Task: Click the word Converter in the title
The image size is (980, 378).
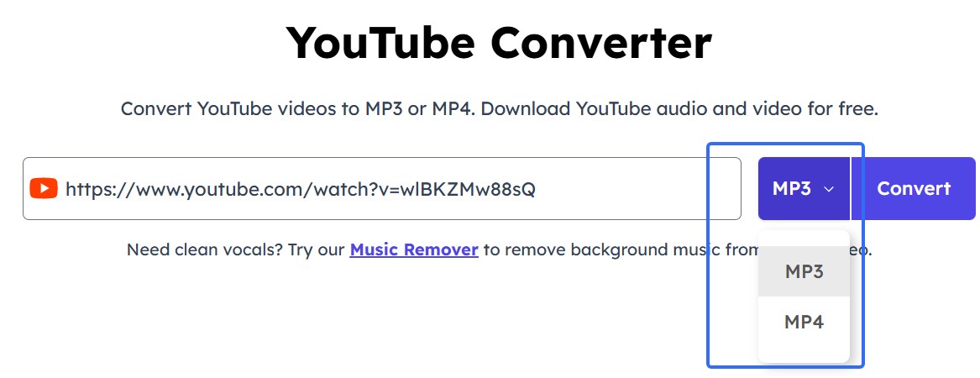Action: click(x=600, y=43)
